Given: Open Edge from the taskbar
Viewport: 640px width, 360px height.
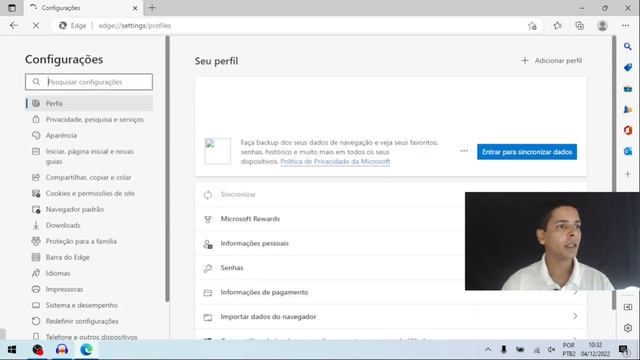Looking at the screenshot, I should 86,350.
